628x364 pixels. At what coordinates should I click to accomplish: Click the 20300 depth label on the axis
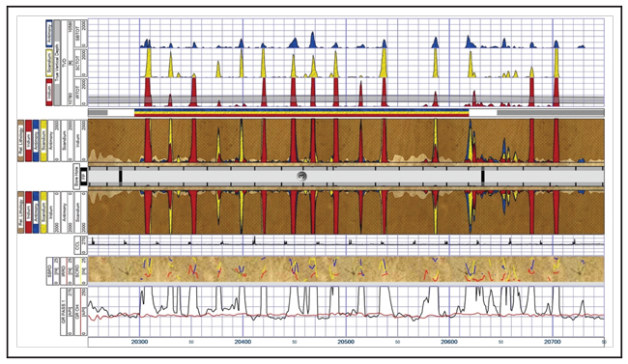tap(139, 342)
